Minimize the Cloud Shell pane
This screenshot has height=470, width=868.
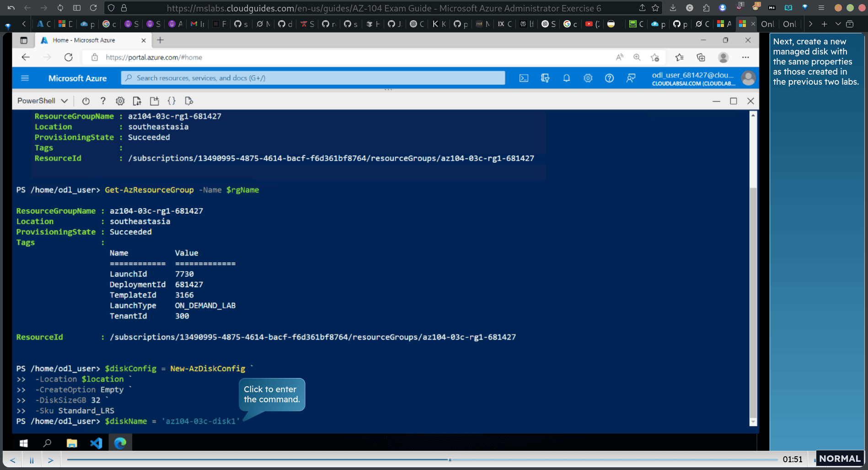coord(716,101)
